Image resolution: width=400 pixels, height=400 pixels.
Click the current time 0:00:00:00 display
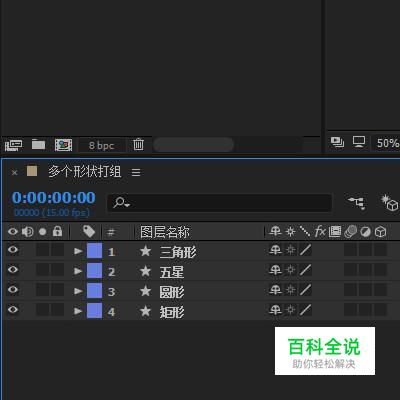click(x=54, y=198)
